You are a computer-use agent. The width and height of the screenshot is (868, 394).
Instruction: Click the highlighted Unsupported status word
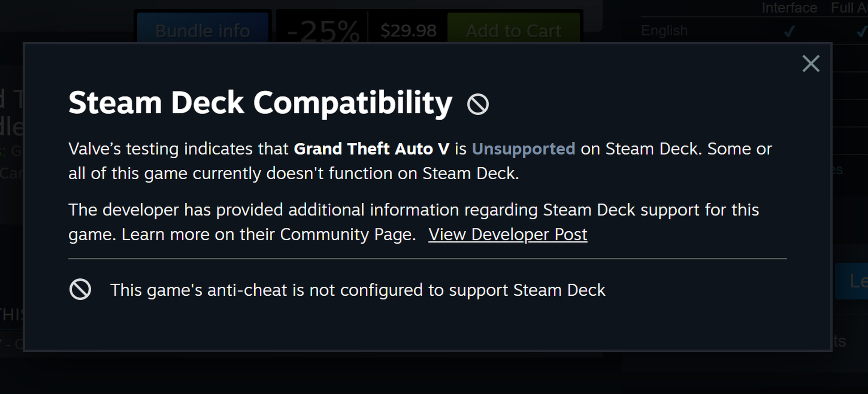coord(523,149)
